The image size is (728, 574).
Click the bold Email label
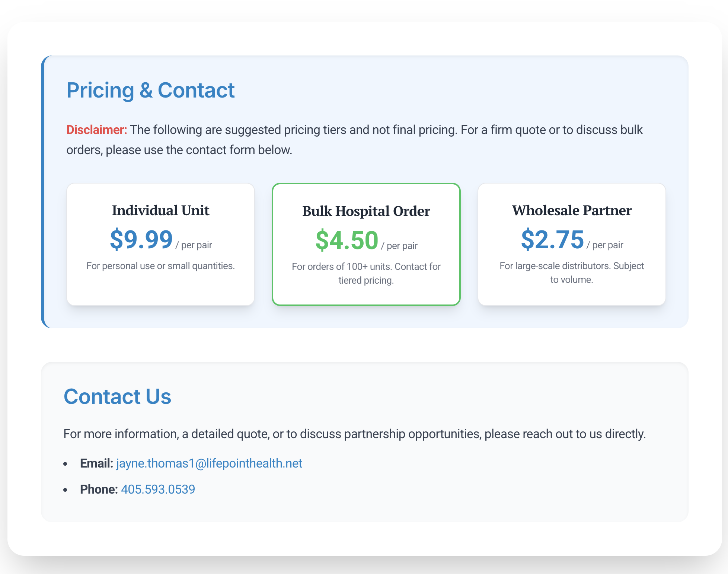pyautogui.click(x=96, y=463)
